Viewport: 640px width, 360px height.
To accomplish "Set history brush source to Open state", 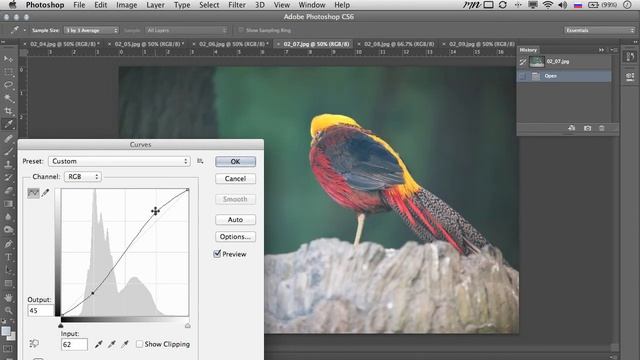I will click(523, 76).
